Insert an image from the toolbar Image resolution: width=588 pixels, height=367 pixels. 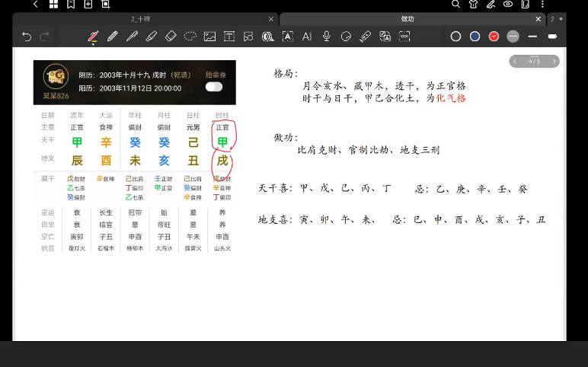209,36
